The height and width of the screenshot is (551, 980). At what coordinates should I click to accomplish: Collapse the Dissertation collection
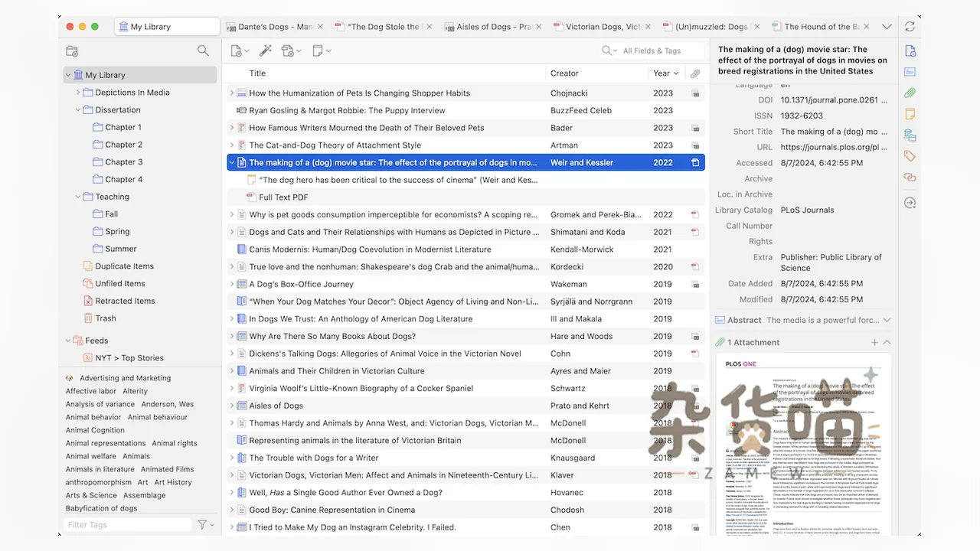[x=78, y=110]
